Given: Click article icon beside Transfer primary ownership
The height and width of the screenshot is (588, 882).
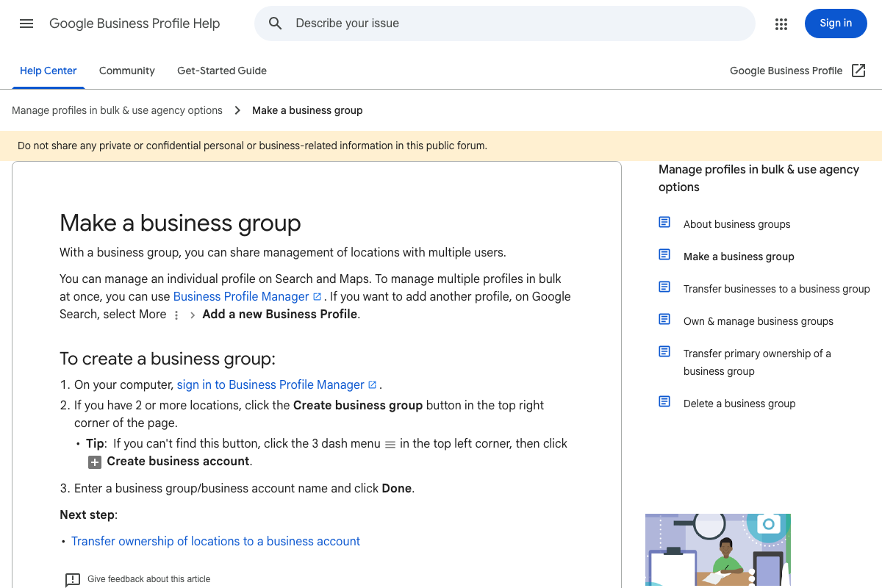Looking at the screenshot, I should (664, 351).
